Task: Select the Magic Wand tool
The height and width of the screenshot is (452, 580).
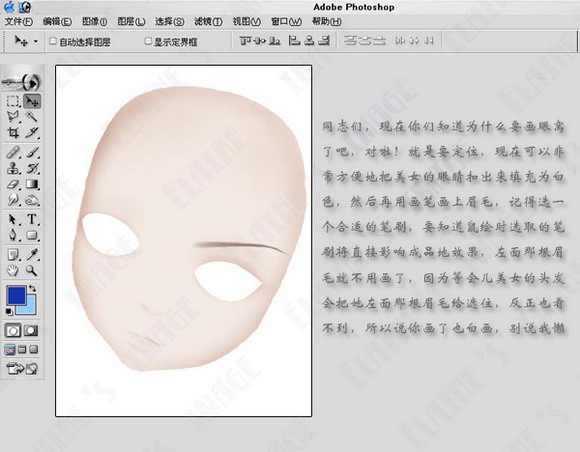Action: (32, 117)
